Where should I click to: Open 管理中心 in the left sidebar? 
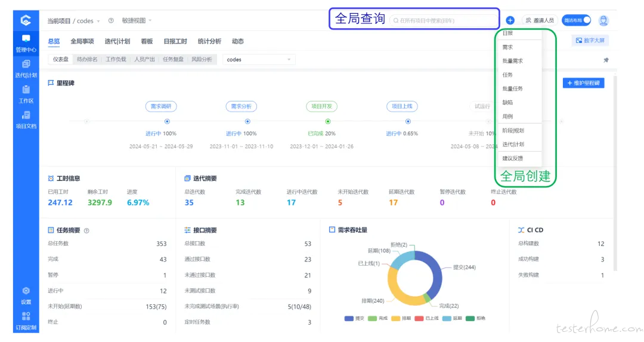pos(26,44)
